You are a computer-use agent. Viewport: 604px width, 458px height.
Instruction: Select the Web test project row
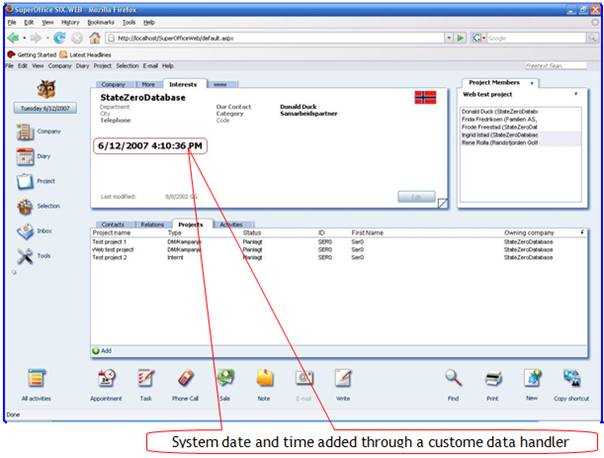[x=339, y=250]
